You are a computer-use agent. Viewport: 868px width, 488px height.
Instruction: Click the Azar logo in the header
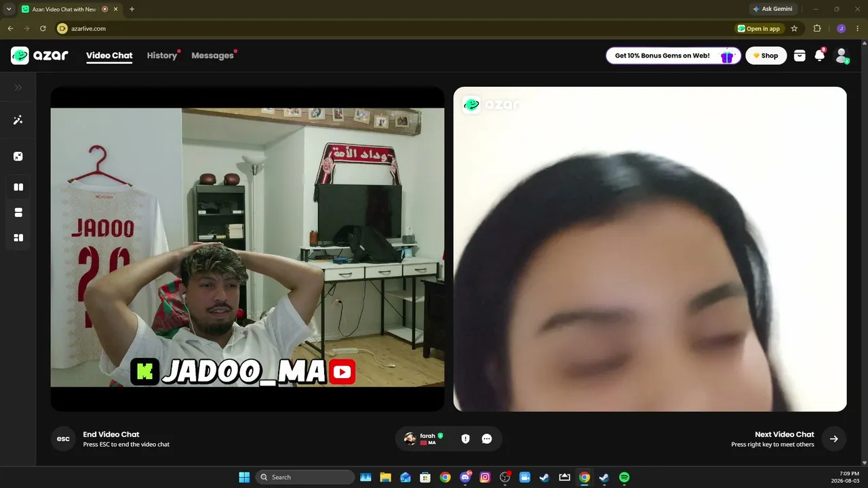click(x=39, y=56)
